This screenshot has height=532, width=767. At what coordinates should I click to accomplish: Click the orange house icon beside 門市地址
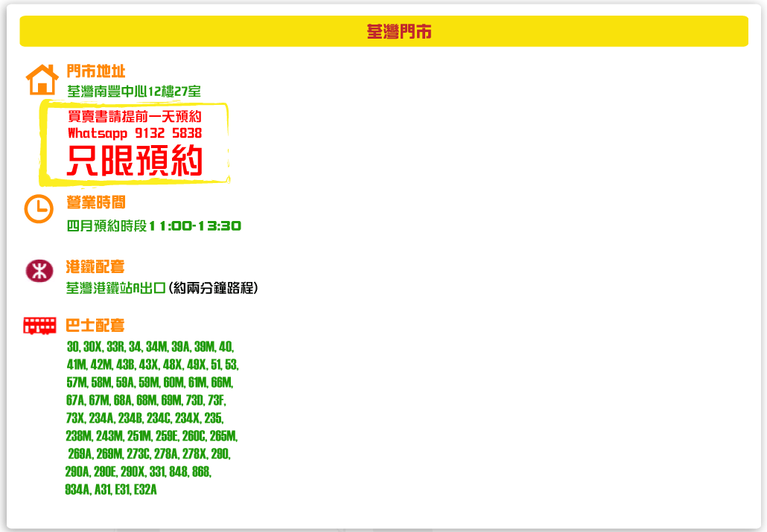click(42, 78)
